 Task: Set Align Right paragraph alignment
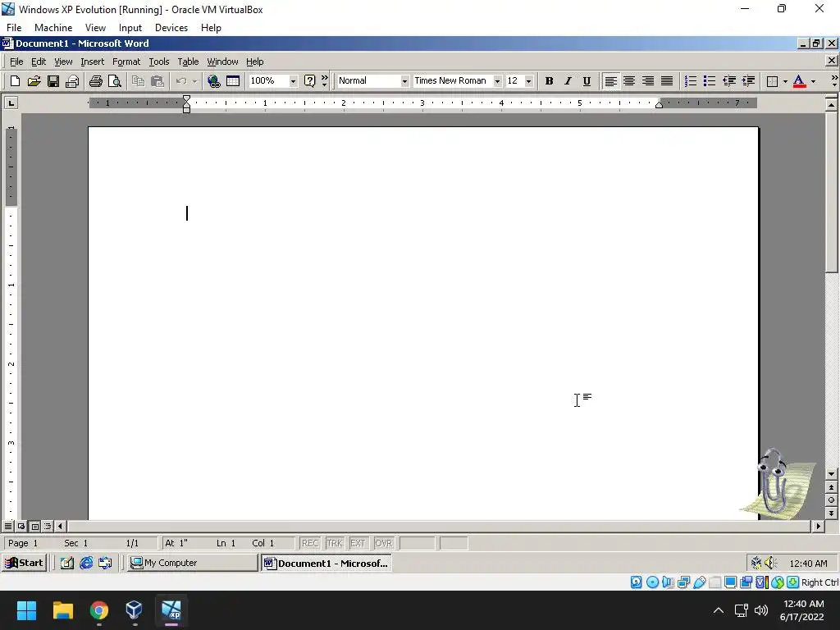pyautogui.click(x=648, y=81)
